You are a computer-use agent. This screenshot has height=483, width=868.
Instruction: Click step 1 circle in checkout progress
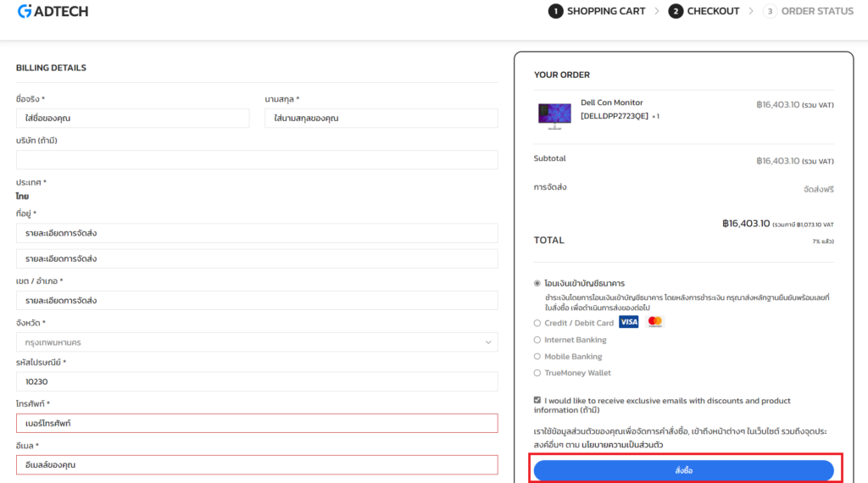coord(555,11)
